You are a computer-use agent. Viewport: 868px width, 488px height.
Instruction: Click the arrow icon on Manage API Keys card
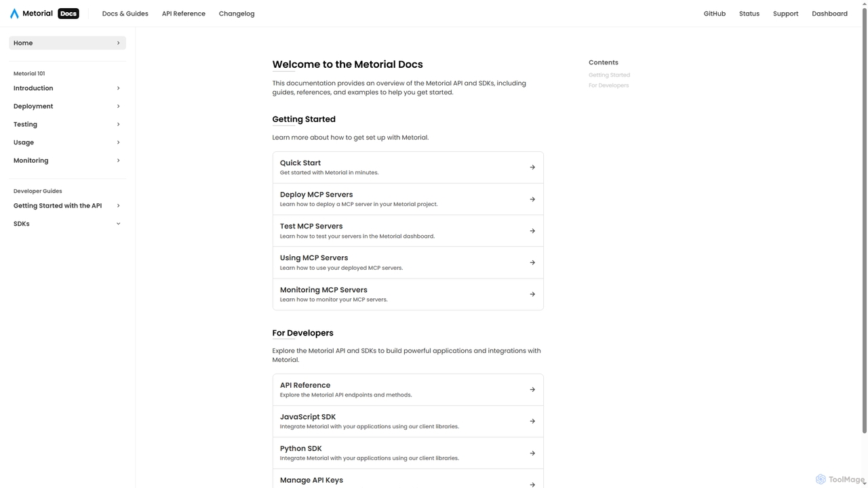pyautogui.click(x=532, y=485)
